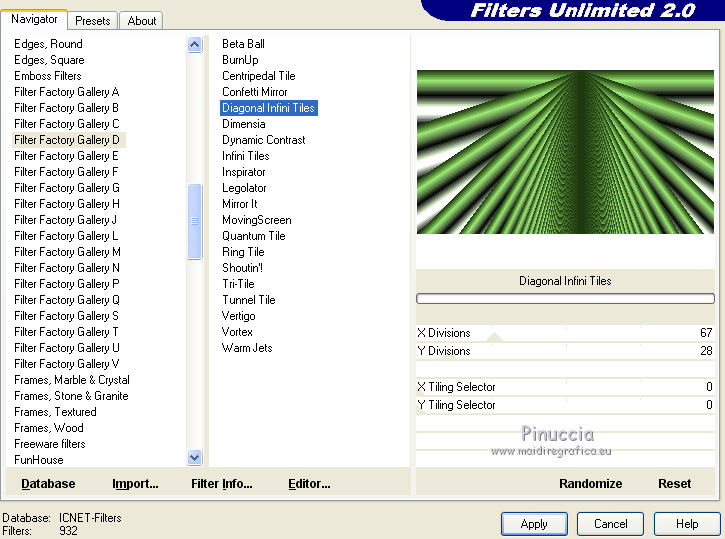Screen dimensions: 725x539
Task: Select Filter Factory Gallery D category
Action: (67, 140)
